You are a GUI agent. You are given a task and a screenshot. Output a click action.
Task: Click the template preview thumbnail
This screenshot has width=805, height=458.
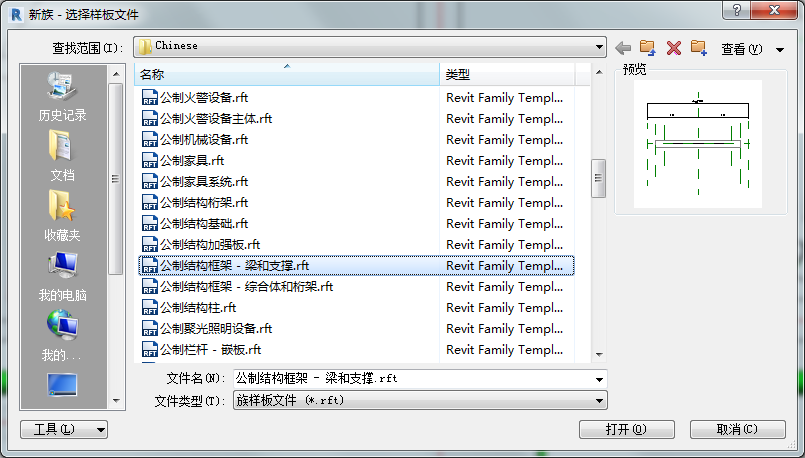coord(698,144)
